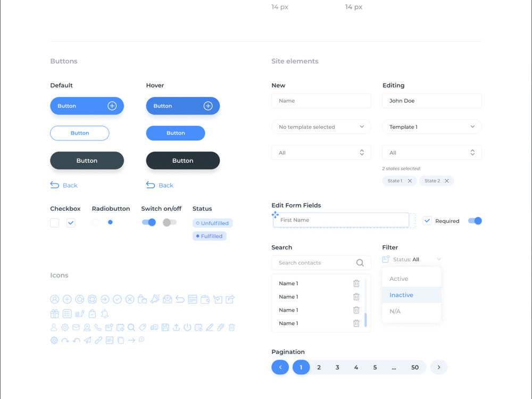Click the delivery truck icon
The image size is (532, 399).
coord(154,327)
